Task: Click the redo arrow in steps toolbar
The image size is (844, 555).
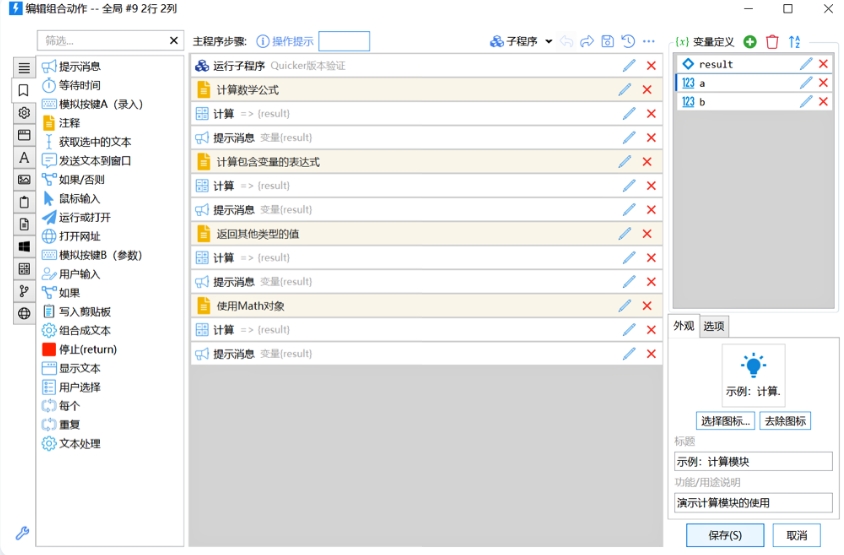Action: (587, 41)
